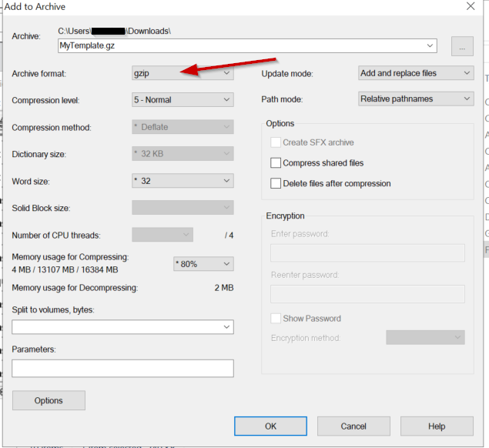Check Delete files after compression
489x448 pixels.
tap(276, 183)
